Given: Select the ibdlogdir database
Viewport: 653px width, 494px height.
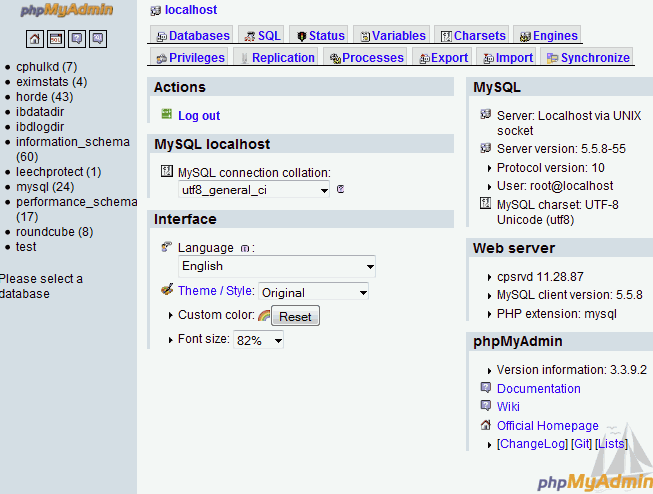Looking at the screenshot, I should pos(40,127).
